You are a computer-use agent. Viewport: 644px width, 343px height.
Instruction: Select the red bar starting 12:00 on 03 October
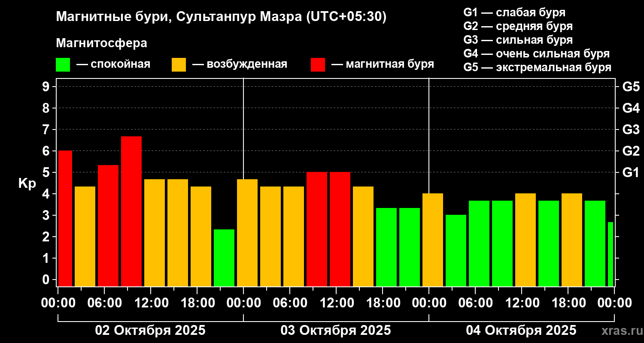[340, 229]
